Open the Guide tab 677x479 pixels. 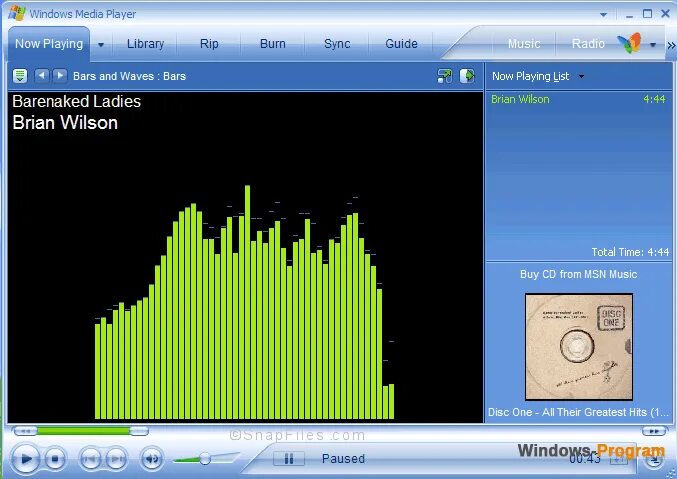(x=401, y=44)
